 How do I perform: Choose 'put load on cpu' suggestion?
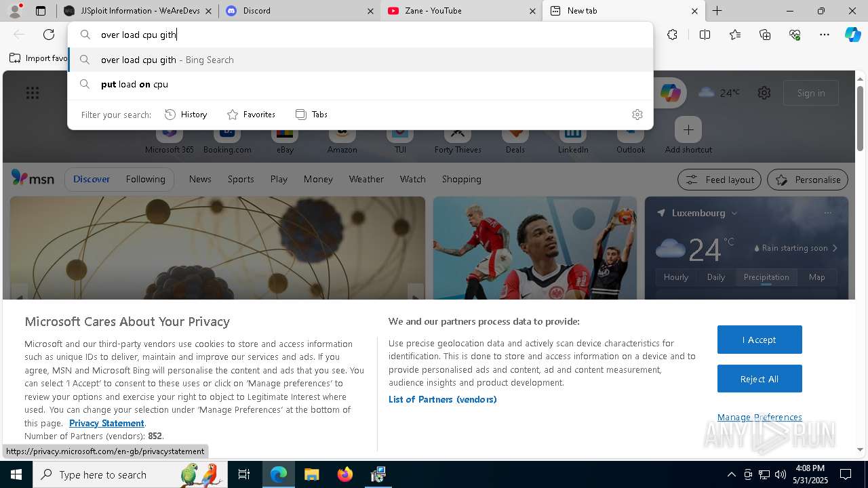pyautogui.click(x=361, y=84)
